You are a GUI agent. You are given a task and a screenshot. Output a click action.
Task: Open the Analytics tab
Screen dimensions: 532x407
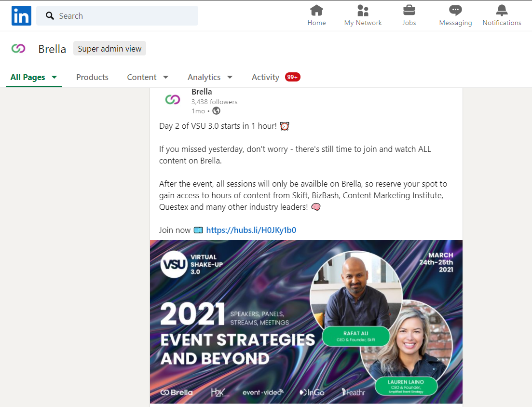[x=204, y=77]
